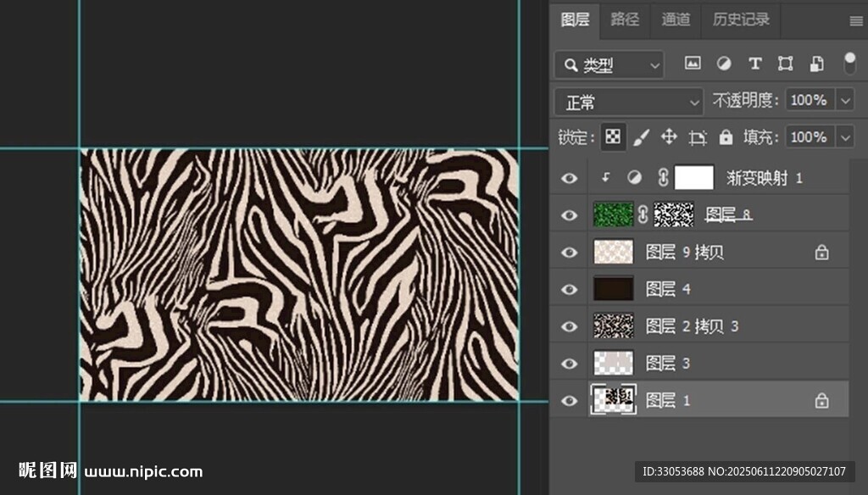The image size is (868, 495).
Task: Switch to the 路径 tab
Action: [x=625, y=20]
